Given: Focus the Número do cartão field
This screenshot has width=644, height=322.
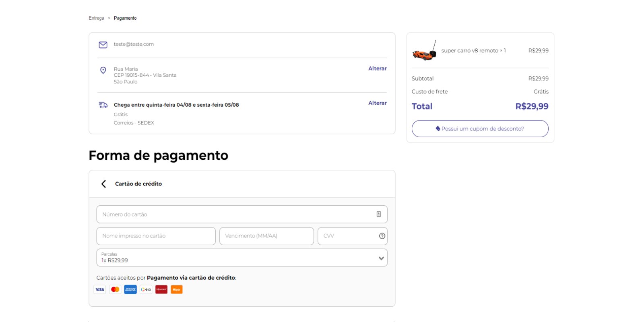Looking at the screenshot, I should 242,215.
